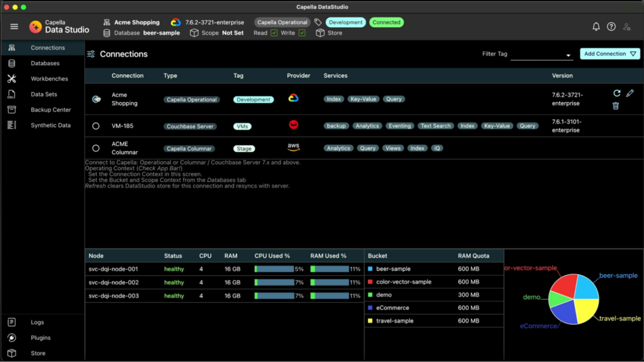Open Data Sets section
The height and width of the screenshot is (362, 644).
[43, 94]
